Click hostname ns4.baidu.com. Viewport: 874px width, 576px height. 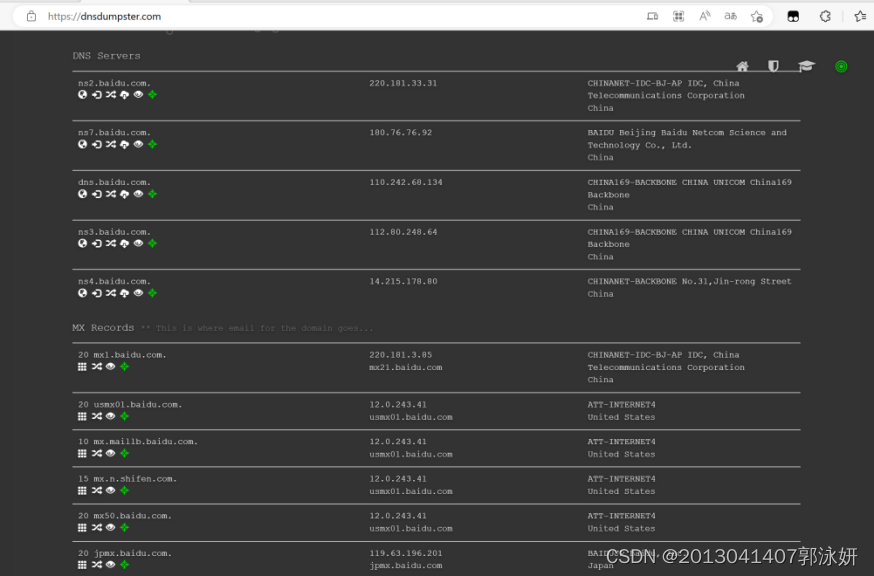coord(114,282)
